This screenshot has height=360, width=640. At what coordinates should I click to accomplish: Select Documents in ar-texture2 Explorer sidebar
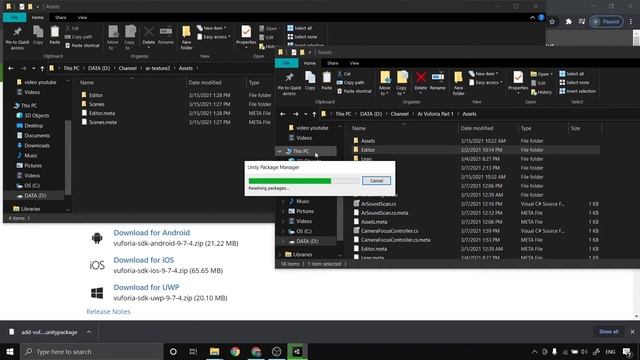37,136
